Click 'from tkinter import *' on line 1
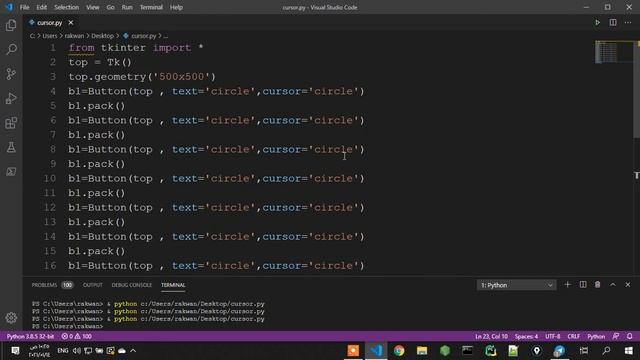 136,48
